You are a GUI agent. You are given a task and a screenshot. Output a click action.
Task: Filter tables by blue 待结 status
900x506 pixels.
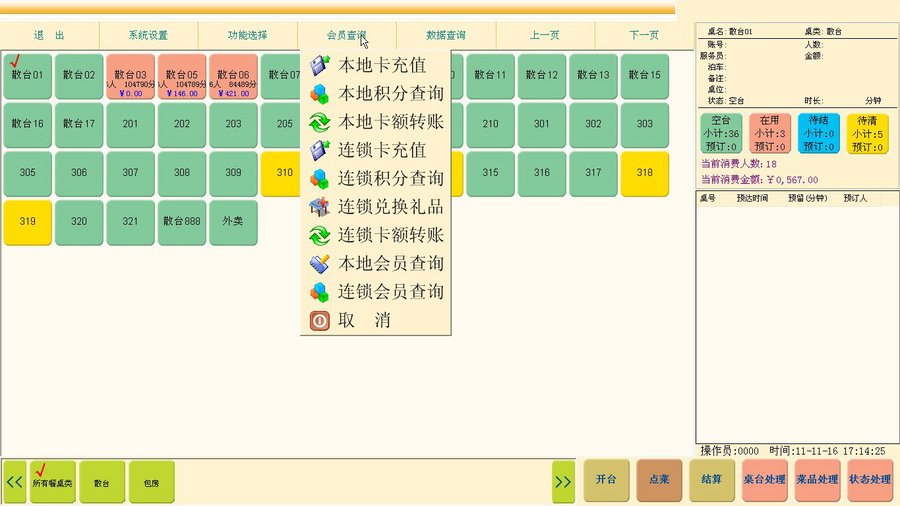[x=818, y=133]
